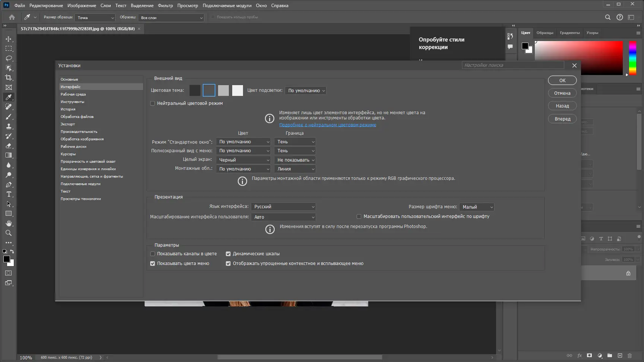Screen dimensions: 644x362
Task: Select the Crop tool
Action: 9,78
